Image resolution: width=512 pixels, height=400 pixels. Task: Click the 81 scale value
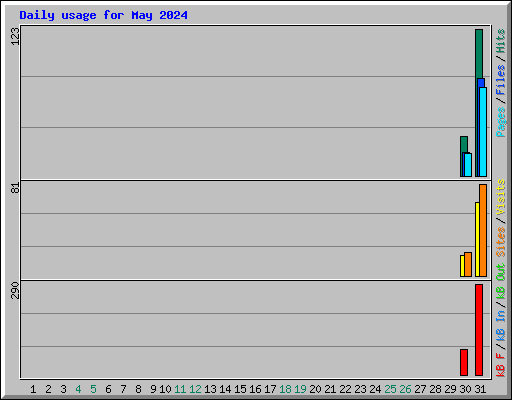point(15,188)
